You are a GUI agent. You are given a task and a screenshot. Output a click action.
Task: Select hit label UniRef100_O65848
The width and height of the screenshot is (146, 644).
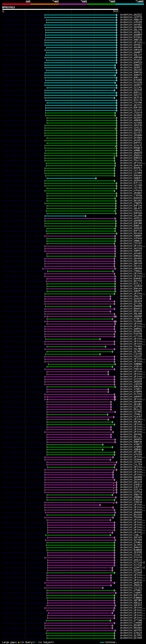click(131, 181)
